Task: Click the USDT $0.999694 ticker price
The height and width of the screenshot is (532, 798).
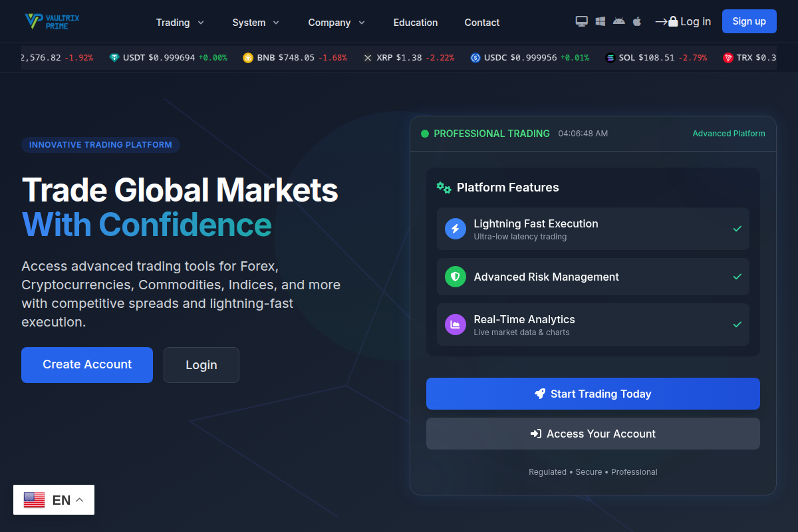Action: click(172, 58)
